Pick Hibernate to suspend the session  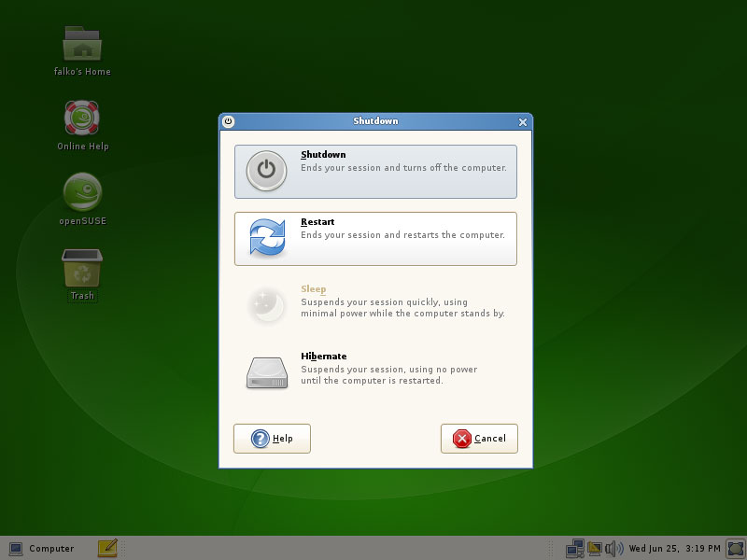[375, 372]
